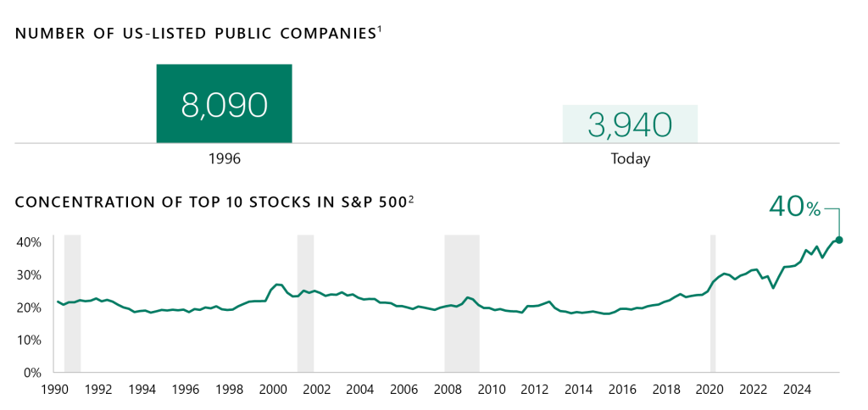Click the large 40% callout above the chart
The height and width of the screenshot is (410, 868).
tap(794, 206)
